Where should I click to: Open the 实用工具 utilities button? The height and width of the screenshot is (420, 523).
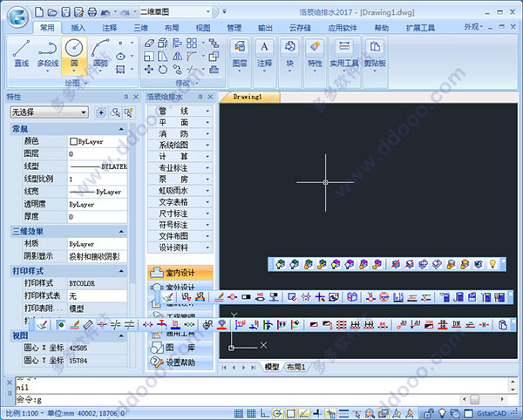tap(344, 55)
